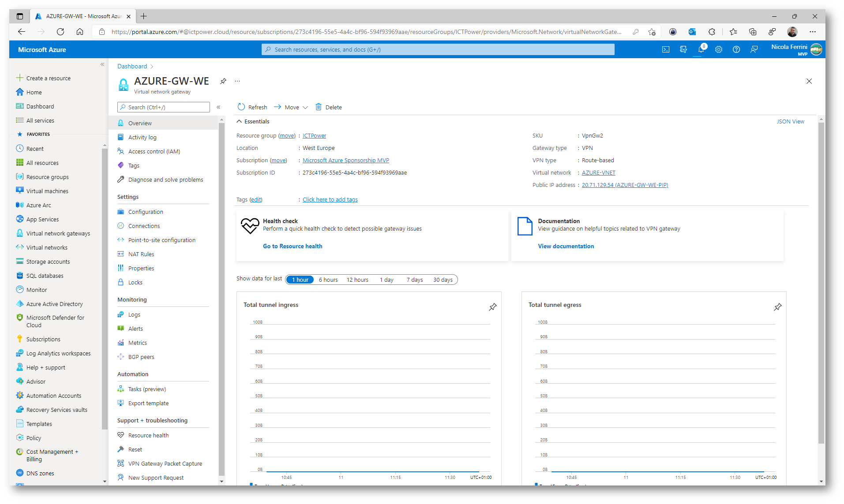Open the help question mark icon
The width and height of the screenshot is (844, 504).
point(736,49)
